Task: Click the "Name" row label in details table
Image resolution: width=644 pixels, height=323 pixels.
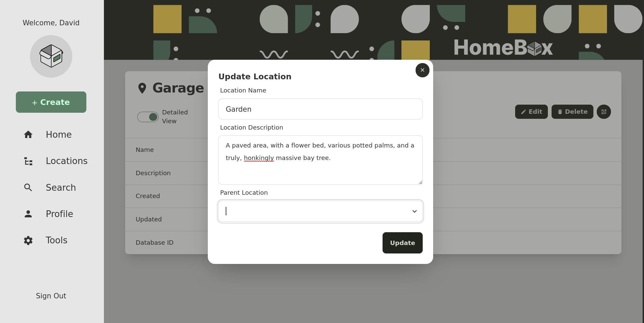Action: tap(144, 150)
